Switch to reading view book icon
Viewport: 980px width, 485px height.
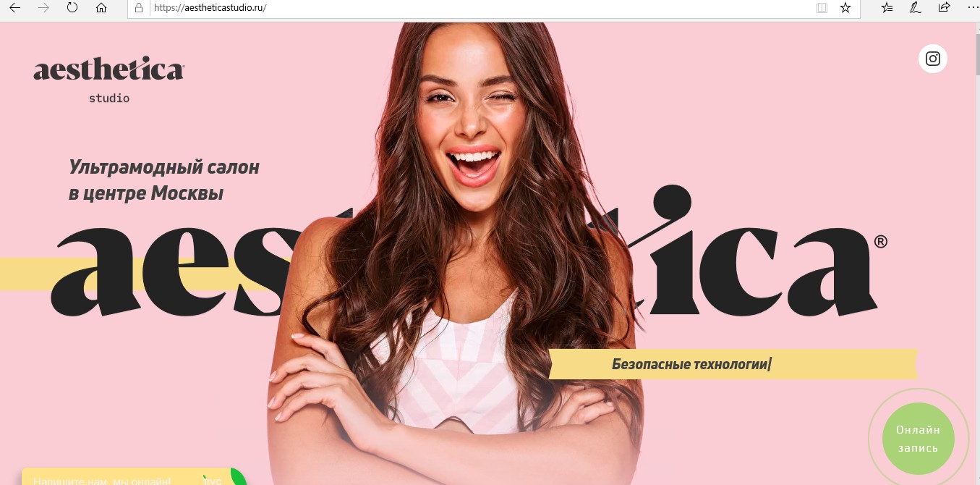[x=822, y=8]
